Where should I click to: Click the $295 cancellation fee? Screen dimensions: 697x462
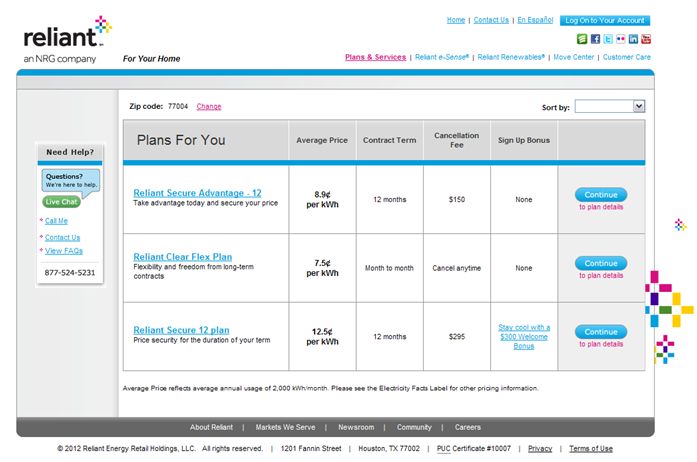click(457, 337)
